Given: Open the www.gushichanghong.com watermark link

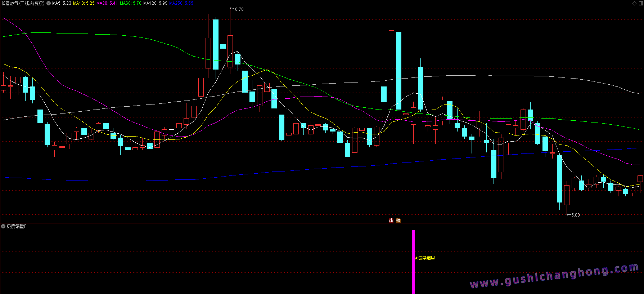Looking at the screenshot, I should point(554,276).
